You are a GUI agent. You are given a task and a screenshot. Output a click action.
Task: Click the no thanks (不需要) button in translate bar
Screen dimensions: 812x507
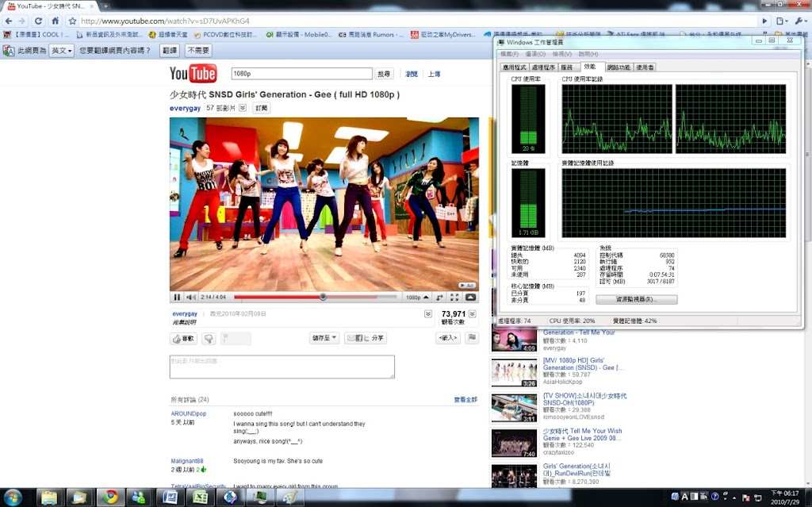pos(198,51)
